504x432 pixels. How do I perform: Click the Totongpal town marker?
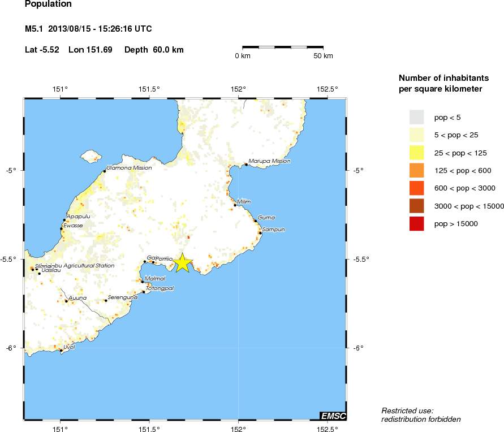coord(144,292)
